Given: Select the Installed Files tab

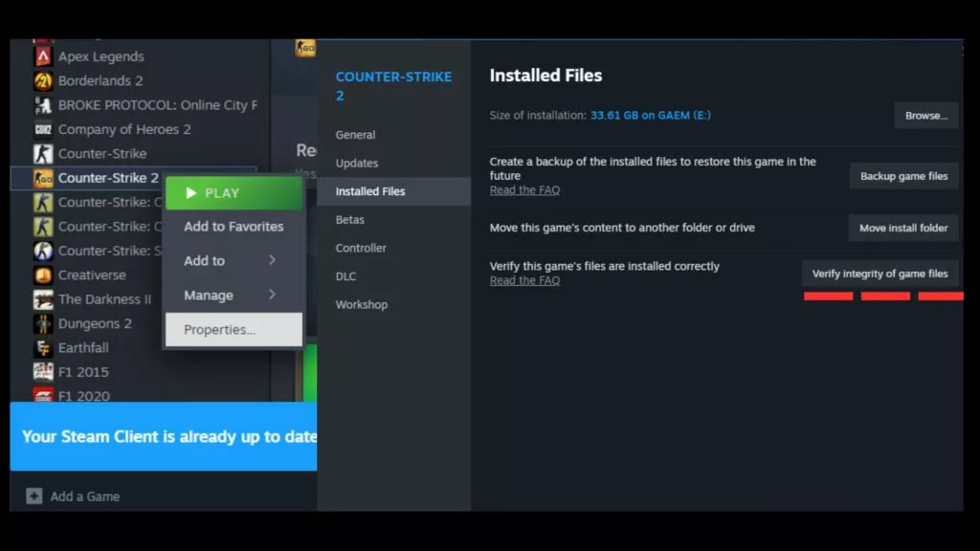Looking at the screenshot, I should coord(393,191).
